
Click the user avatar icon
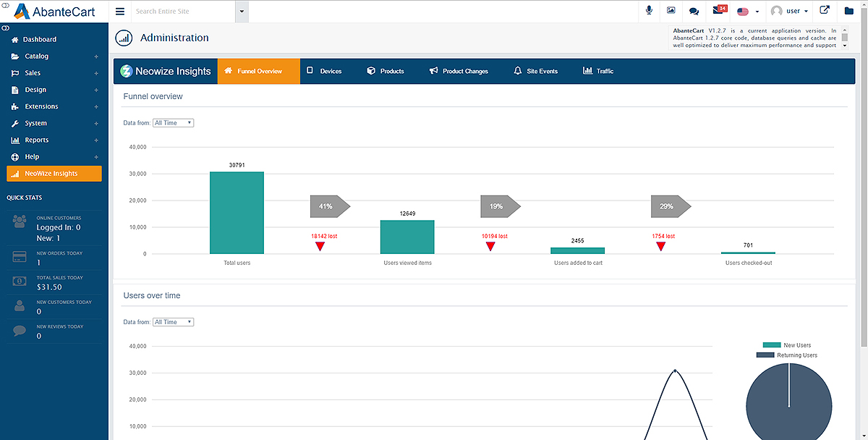coord(777,11)
